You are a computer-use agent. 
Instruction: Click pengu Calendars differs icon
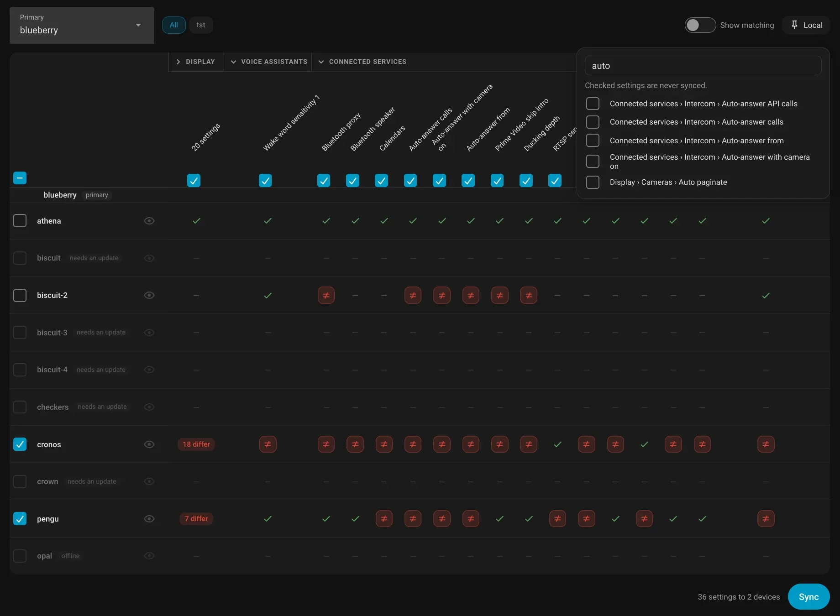pos(384,519)
